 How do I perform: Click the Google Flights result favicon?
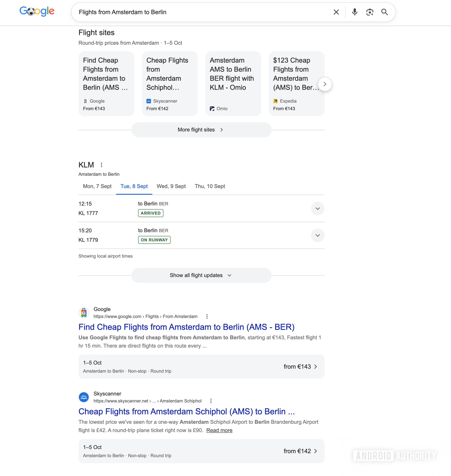tap(84, 313)
